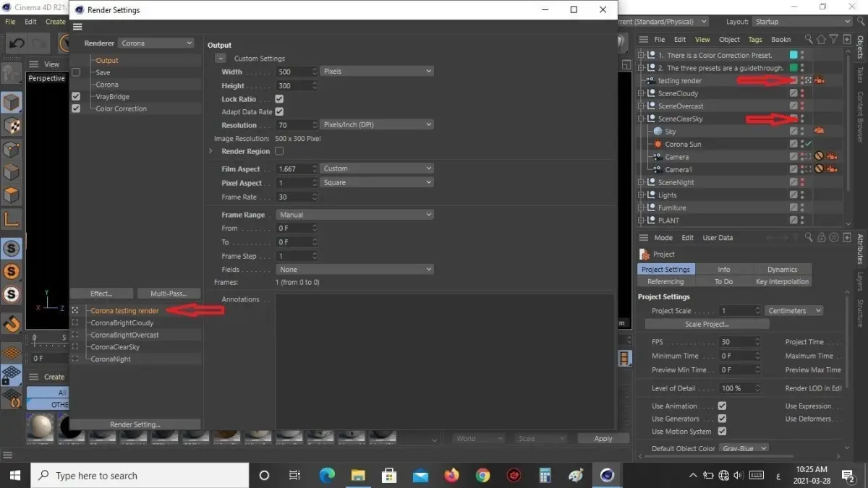Switch to the Key Interpolation tab
The width and height of the screenshot is (868, 488).
tap(782, 281)
